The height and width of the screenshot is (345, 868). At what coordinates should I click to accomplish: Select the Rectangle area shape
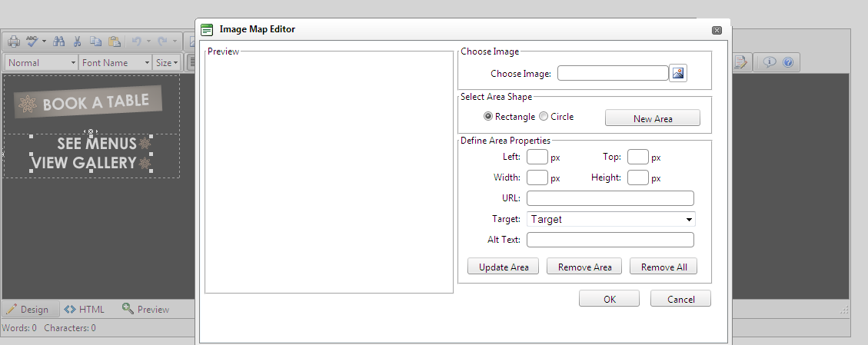click(x=488, y=117)
